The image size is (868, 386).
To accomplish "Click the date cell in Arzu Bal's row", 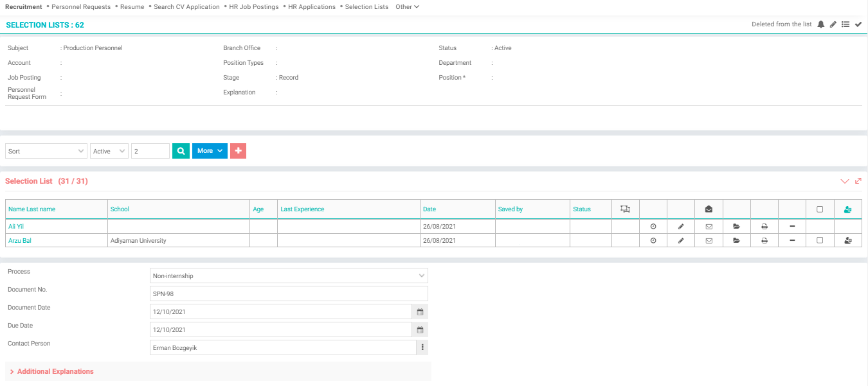I will click(x=458, y=240).
